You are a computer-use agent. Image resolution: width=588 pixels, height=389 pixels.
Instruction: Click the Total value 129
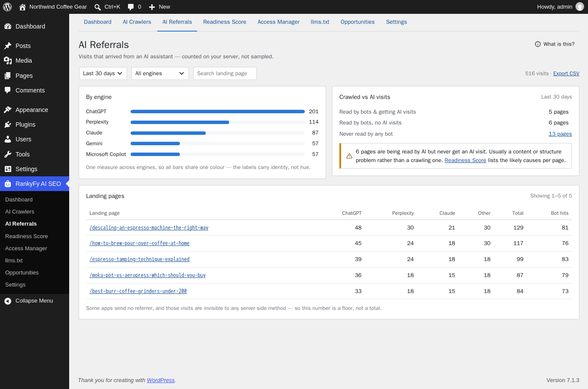518,228
